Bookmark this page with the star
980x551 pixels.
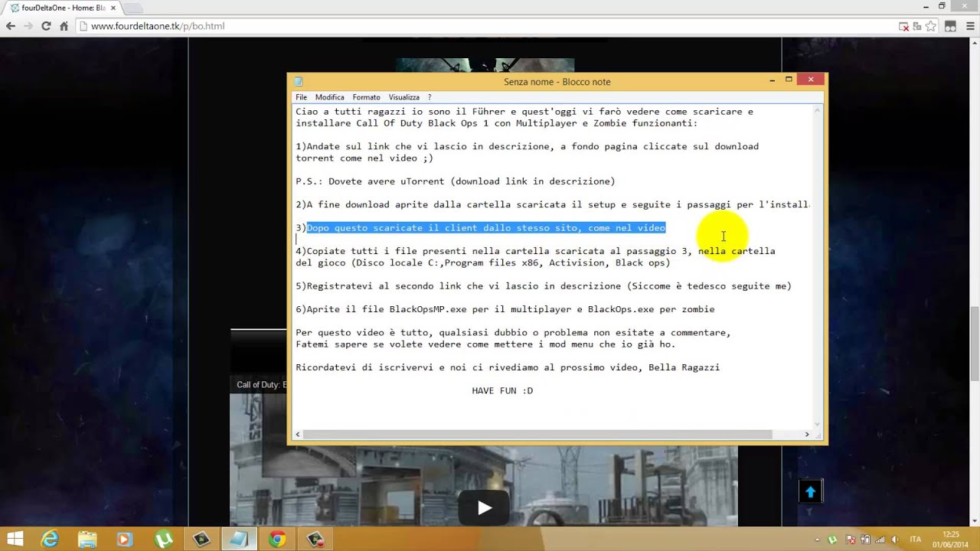click(931, 26)
